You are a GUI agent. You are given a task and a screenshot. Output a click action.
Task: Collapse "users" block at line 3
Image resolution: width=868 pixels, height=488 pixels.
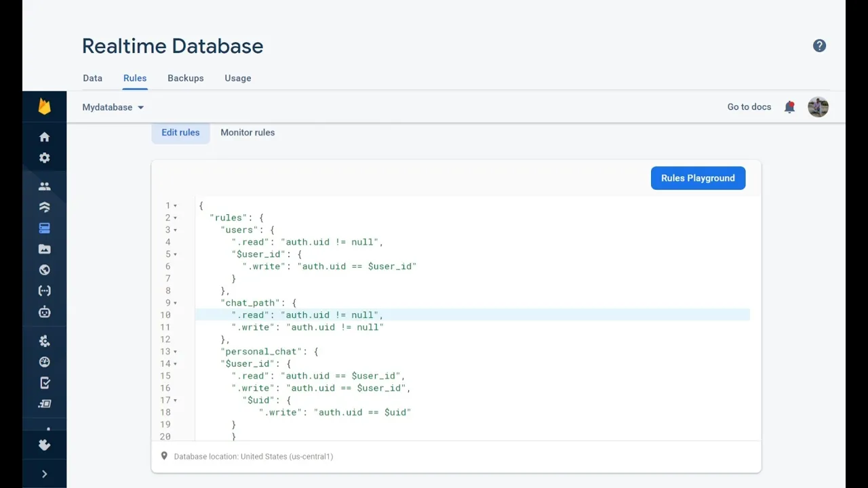[175, 230]
